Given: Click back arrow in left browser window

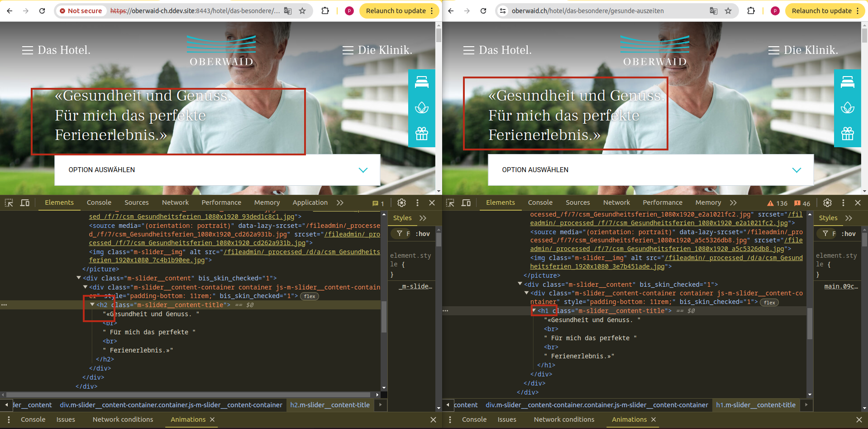Looking at the screenshot, I should click(10, 11).
